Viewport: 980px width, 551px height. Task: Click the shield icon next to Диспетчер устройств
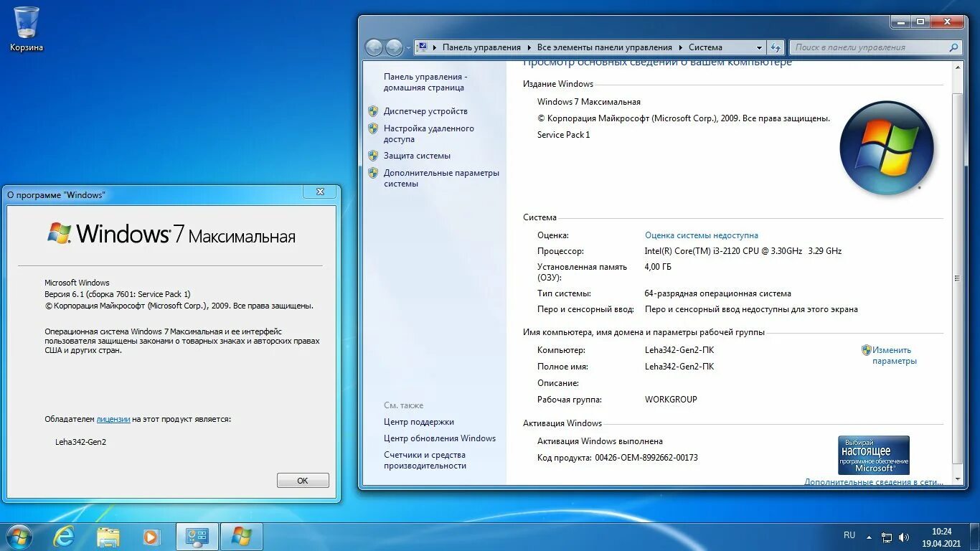tap(373, 111)
